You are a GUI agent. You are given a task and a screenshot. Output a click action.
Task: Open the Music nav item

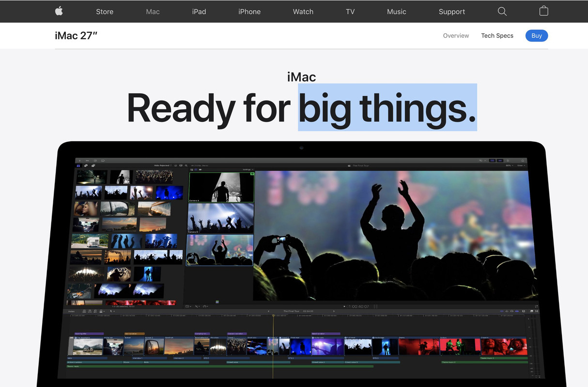point(397,12)
